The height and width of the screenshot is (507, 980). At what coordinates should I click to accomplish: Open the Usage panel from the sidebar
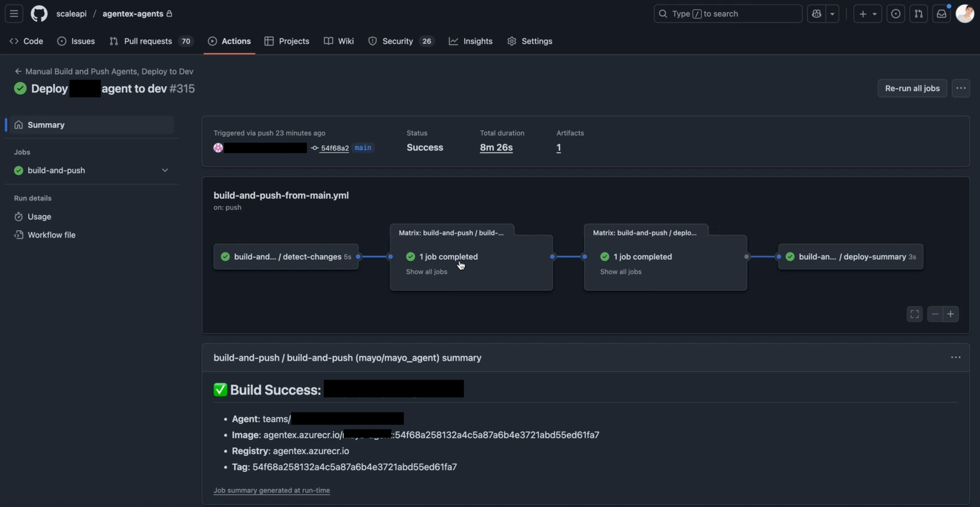[x=38, y=216]
